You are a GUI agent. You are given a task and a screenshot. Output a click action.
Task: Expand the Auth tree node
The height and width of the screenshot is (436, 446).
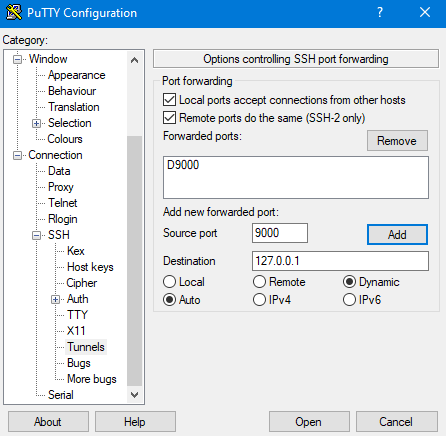point(55,299)
